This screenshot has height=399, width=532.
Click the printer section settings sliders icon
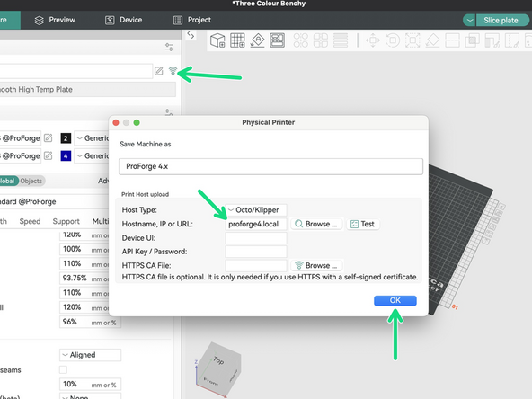pyautogui.click(x=169, y=47)
